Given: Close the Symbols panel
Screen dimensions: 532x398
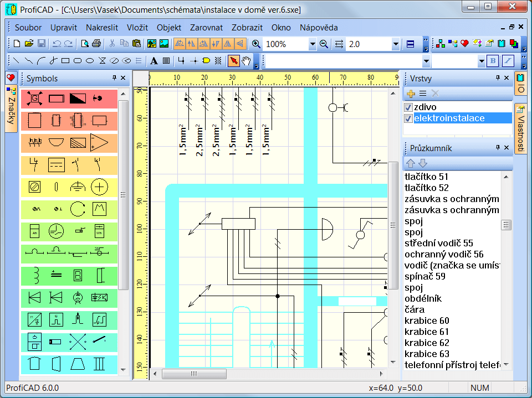Looking at the screenshot, I should (123, 78).
